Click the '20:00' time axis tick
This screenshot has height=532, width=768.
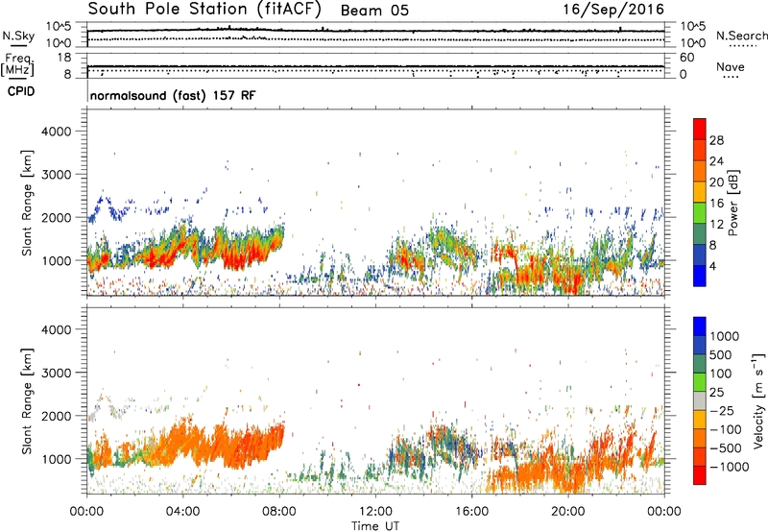(x=567, y=512)
